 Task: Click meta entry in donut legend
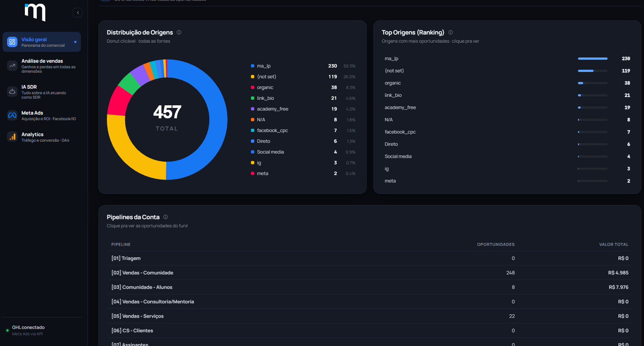(303, 174)
